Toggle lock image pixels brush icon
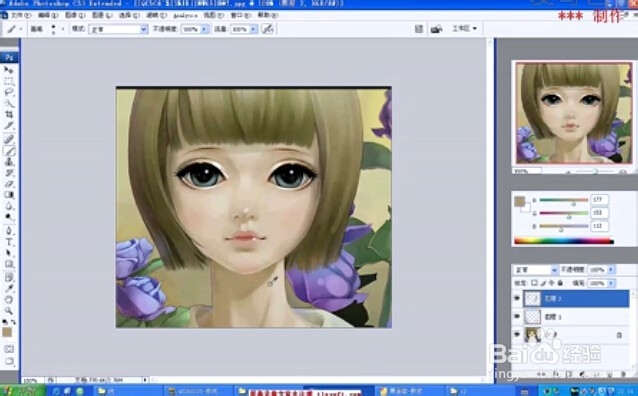 tap(543, 282)
